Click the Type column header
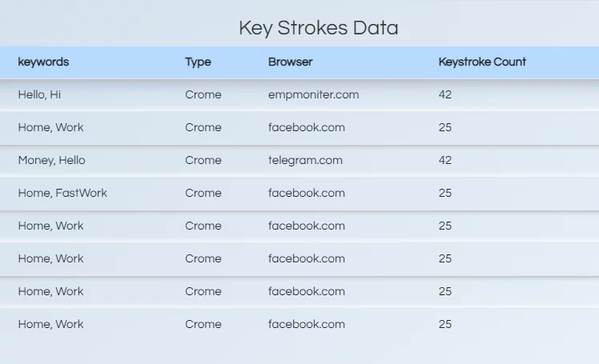The image size is (599, 364). [x=198, y=62]
